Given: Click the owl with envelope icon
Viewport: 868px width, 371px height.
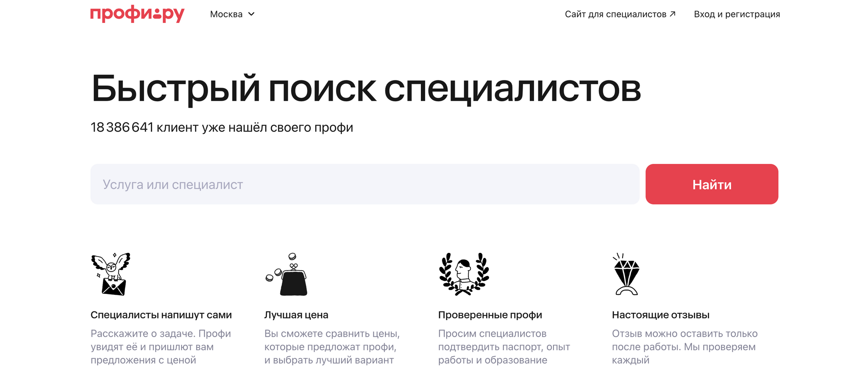Looking at the screenshot, I should [x=111, y=274].
